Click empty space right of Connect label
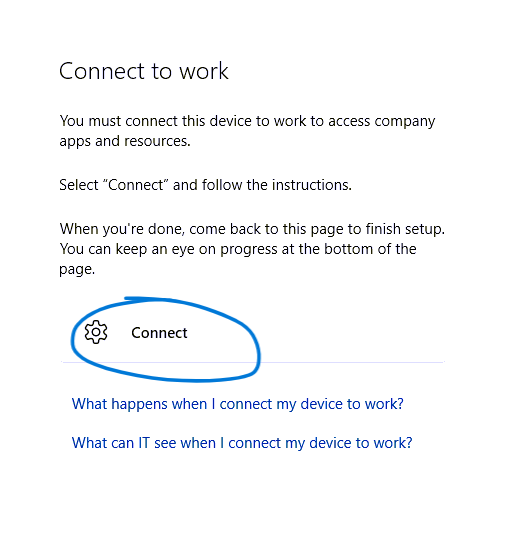Screen dimensions: 522x548 pos(314,333)
